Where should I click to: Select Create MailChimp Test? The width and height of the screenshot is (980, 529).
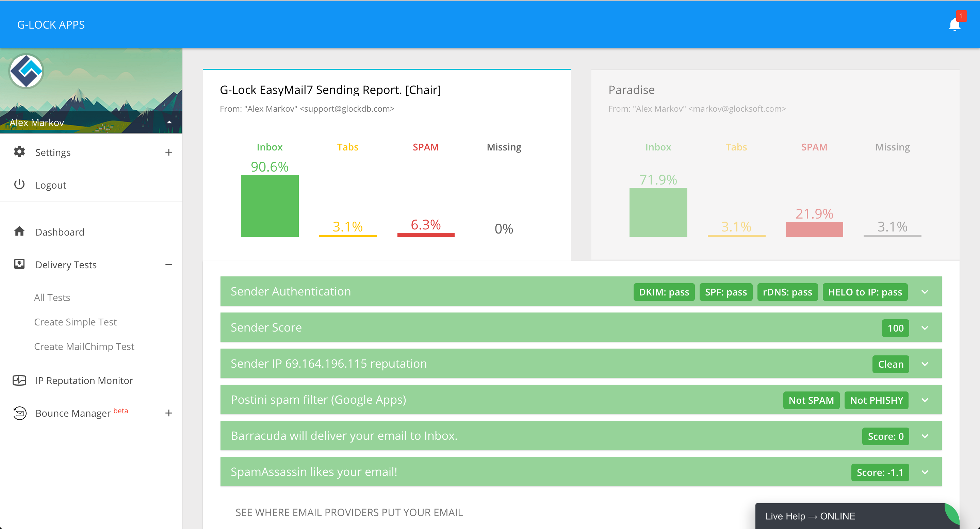(84, 346)
